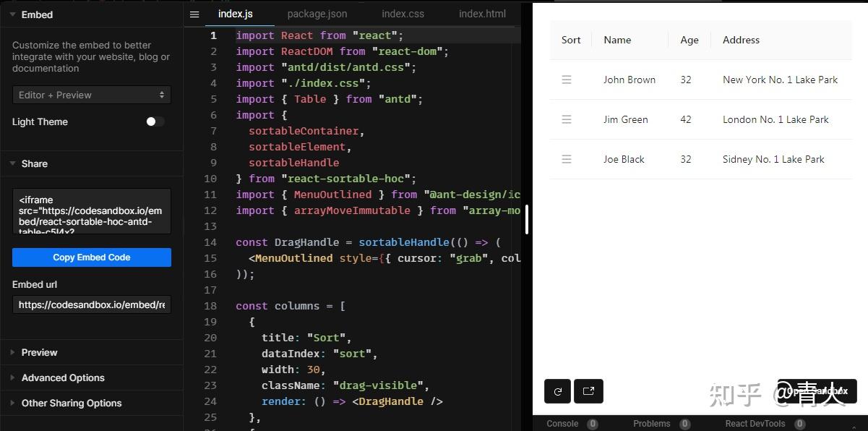Switch to the index.js tab
The width and height of the screenshot is (868, 431).
click(235, 14)
